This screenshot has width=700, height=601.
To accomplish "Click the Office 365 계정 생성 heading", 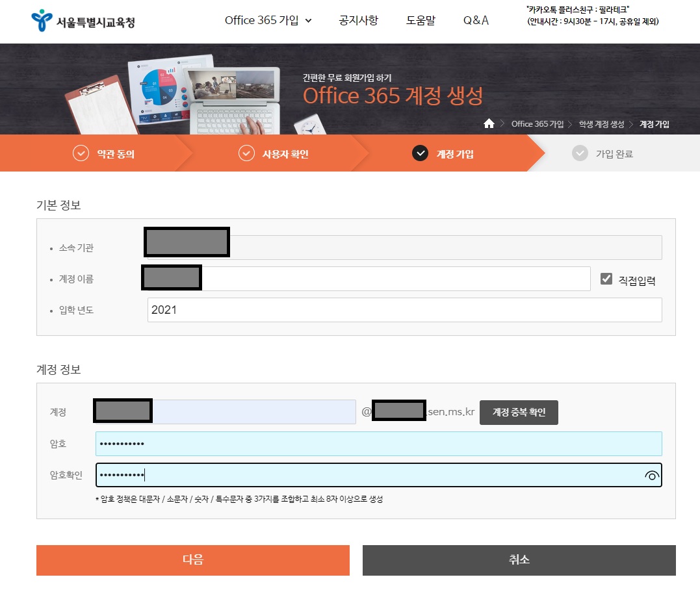I will click(393, 96).
